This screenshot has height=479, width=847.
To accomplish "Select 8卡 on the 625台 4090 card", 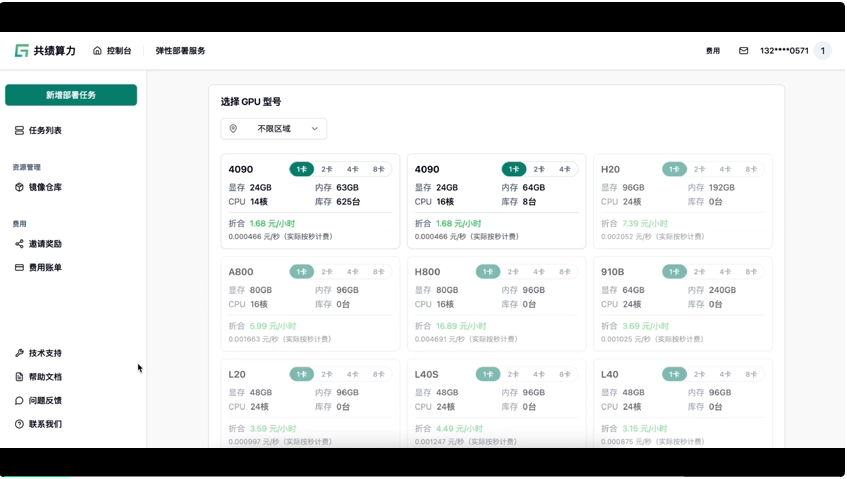I will point(379,170).
